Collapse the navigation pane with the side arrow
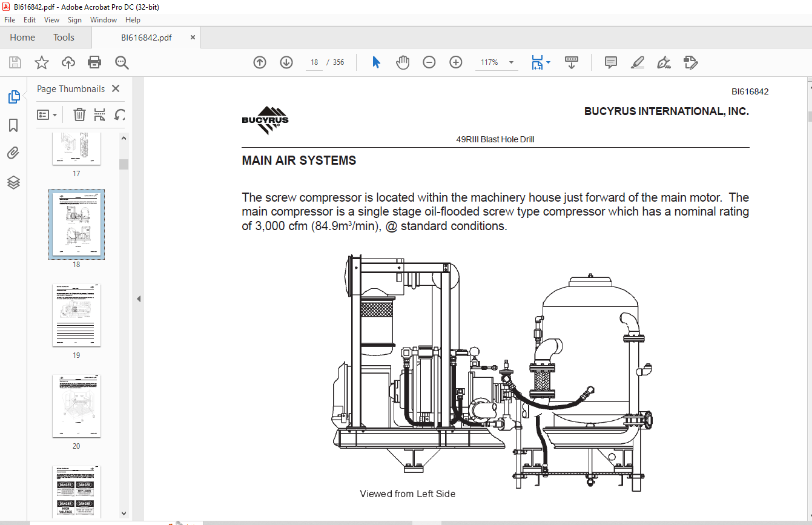812x525 pixels. pos(138,299)
